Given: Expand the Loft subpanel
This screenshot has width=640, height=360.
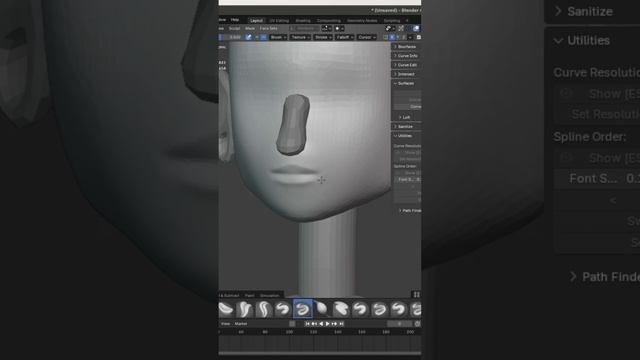Looking at the screenshot, I should 405,117.
